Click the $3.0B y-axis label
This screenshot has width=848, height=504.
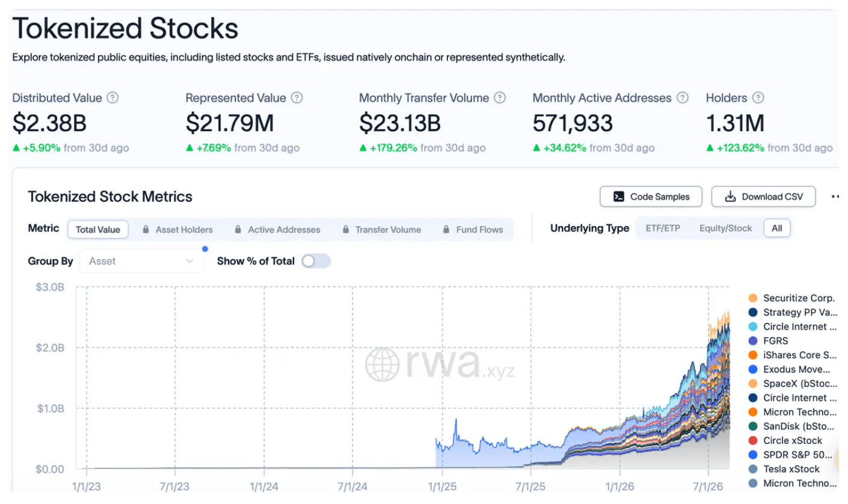(x=50, y=287)
